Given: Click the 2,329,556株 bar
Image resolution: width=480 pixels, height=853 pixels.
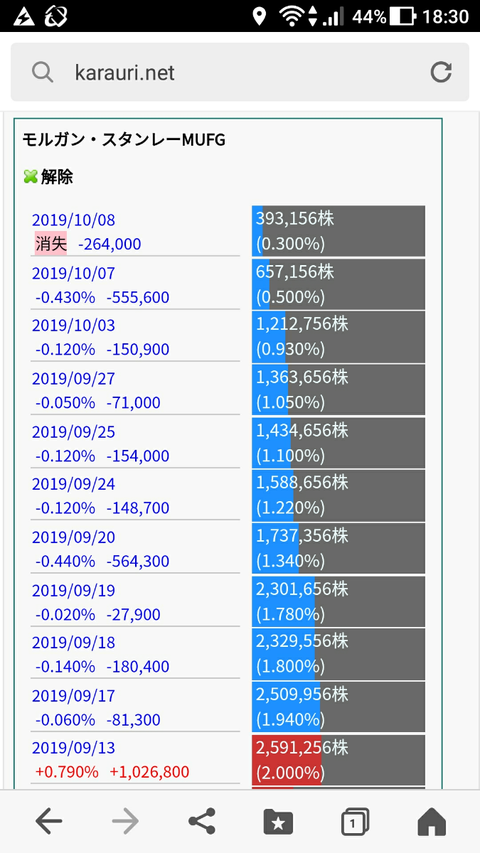Looking at the screenshot, I should coord(338,654).
